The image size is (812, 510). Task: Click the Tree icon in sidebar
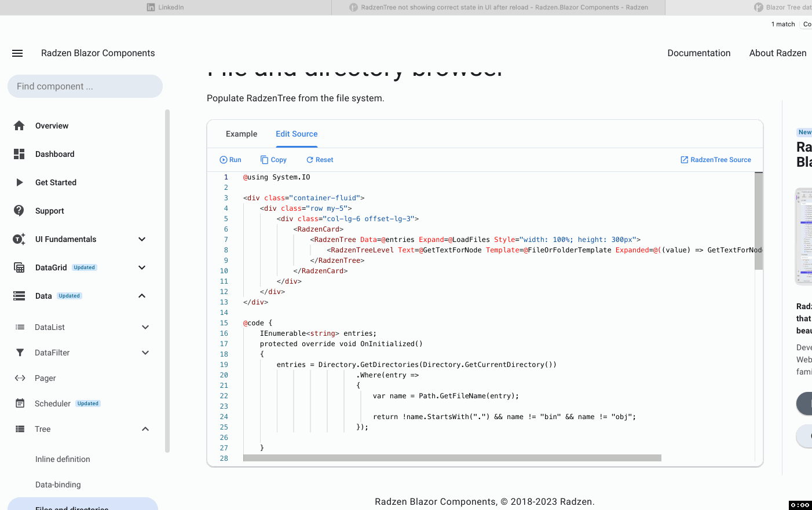click(x=20, y=429)
